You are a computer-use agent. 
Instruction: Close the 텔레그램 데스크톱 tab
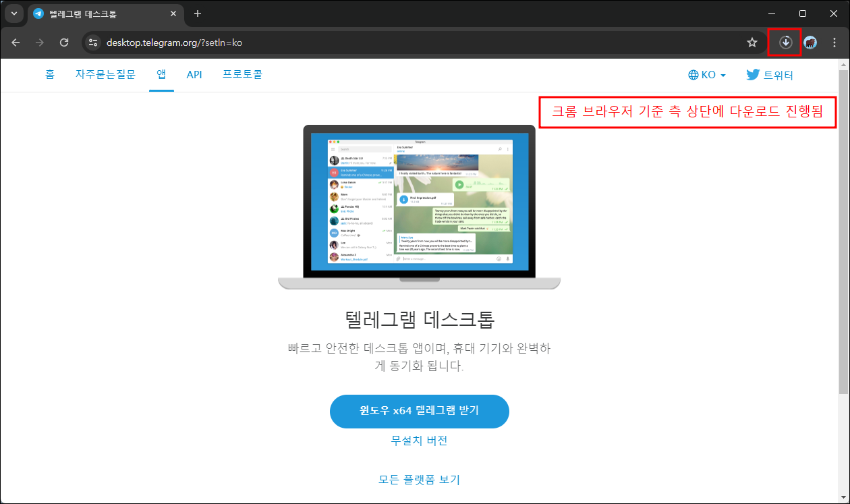pyautogui.click(x=173, y=13)
